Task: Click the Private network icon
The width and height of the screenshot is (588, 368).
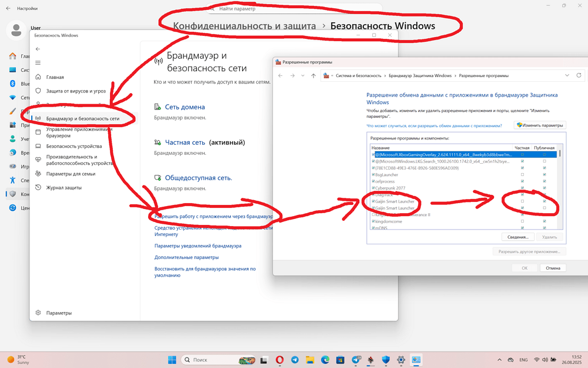Action: coord(158,142)
